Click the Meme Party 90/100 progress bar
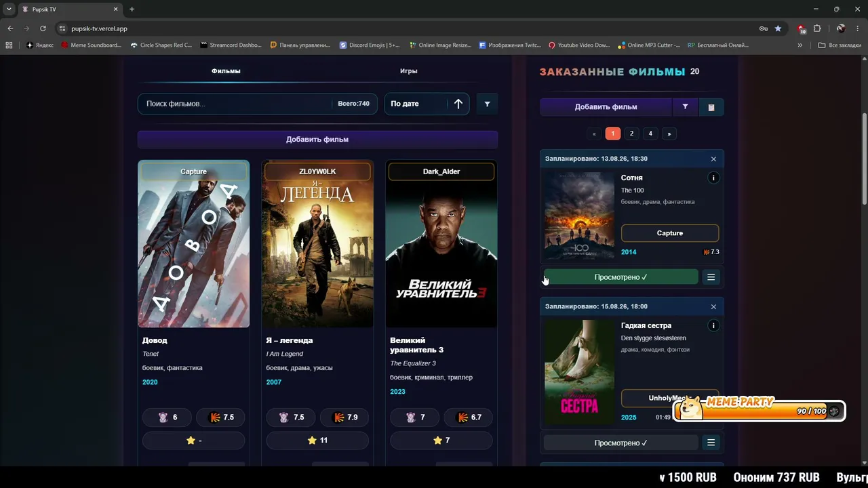The width and height of the screenshot is (868, 488). coord(759,411)
